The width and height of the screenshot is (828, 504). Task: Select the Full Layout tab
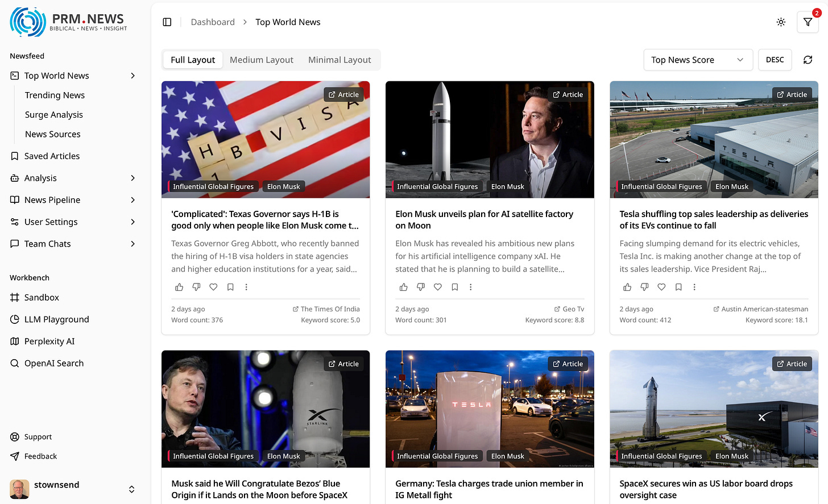[193, 60]
